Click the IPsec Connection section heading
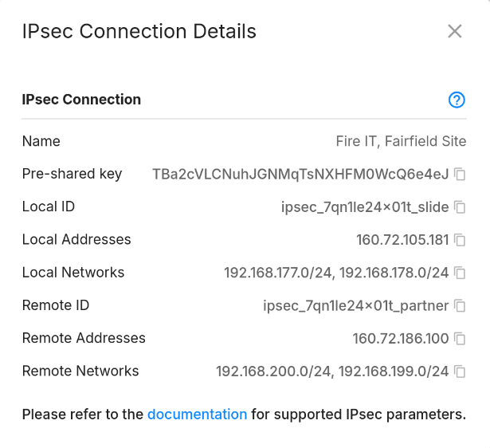 pos(81,100)
